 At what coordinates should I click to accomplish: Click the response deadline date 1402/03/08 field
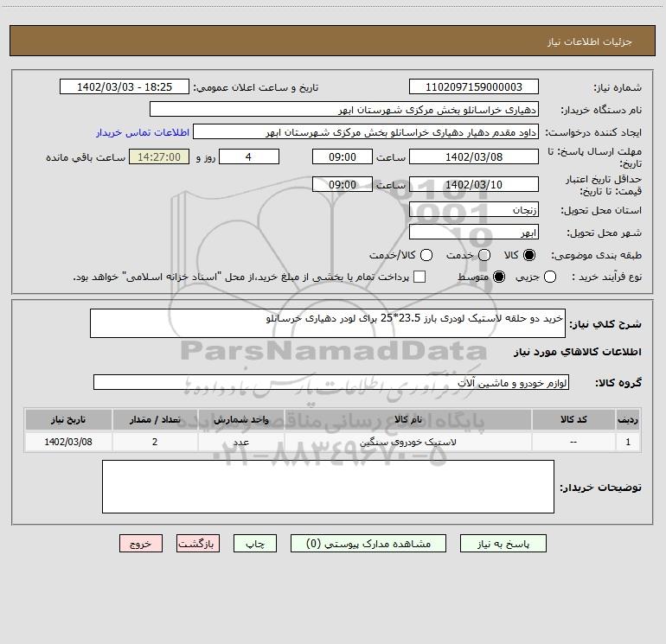tap(474, 156)
